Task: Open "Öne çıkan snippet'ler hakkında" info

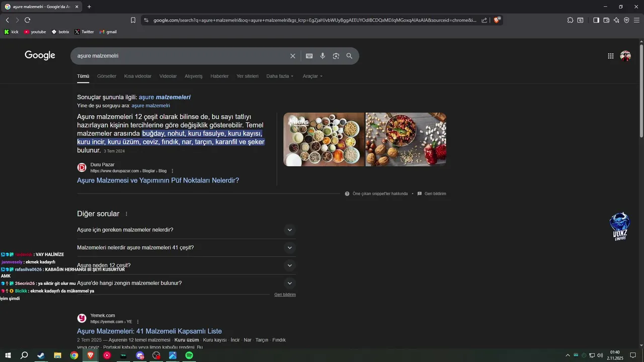Action: [x=380, y=194]
